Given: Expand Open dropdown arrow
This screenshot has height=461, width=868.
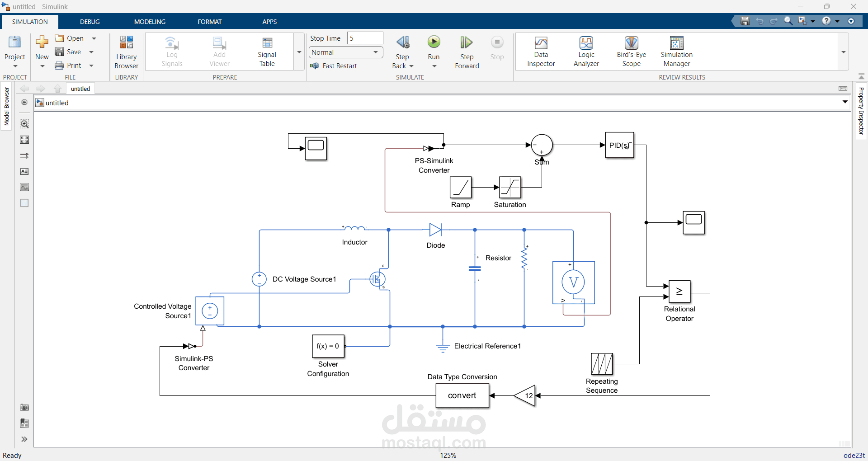Looking at the screenshot, I should pos(94,38).
